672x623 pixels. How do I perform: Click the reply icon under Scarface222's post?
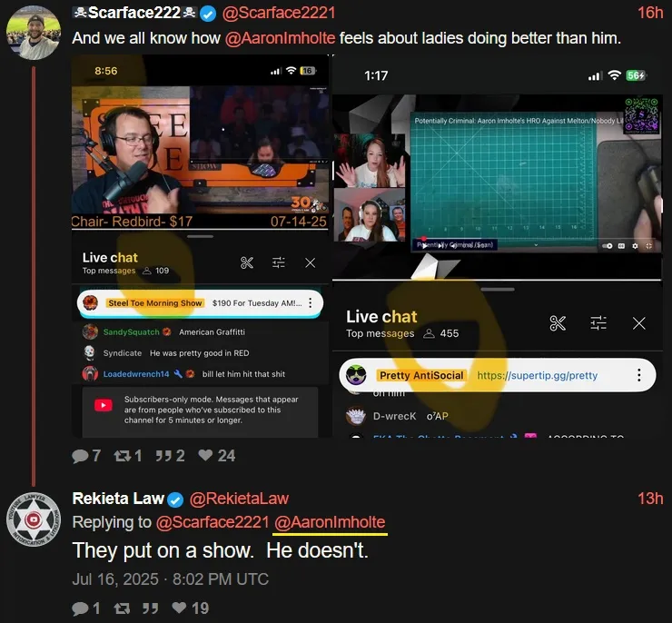pyautogui.click(x=80, y=456)
